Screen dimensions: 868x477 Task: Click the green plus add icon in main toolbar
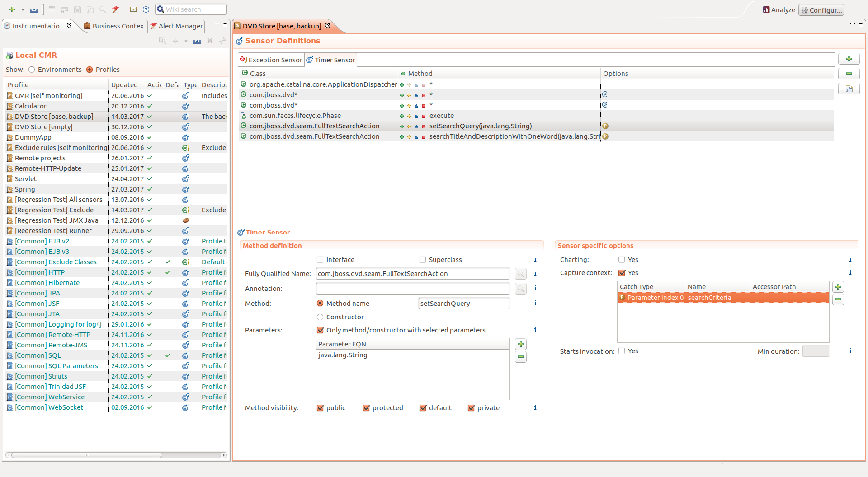12,9
